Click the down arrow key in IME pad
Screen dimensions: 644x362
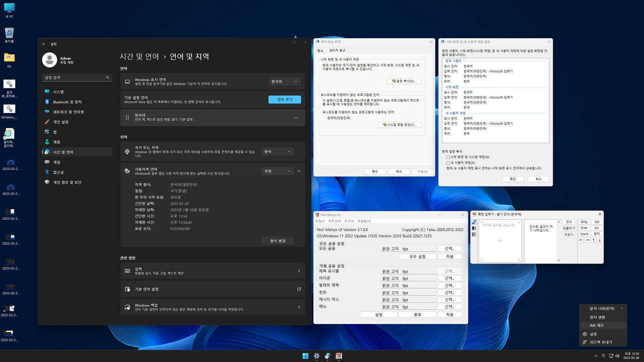(x=600, y=240)
